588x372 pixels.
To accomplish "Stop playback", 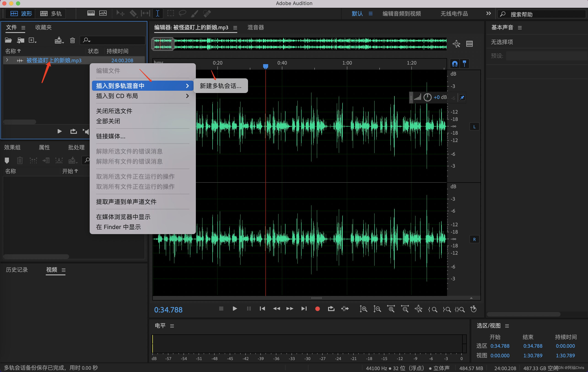I will 221,309.
